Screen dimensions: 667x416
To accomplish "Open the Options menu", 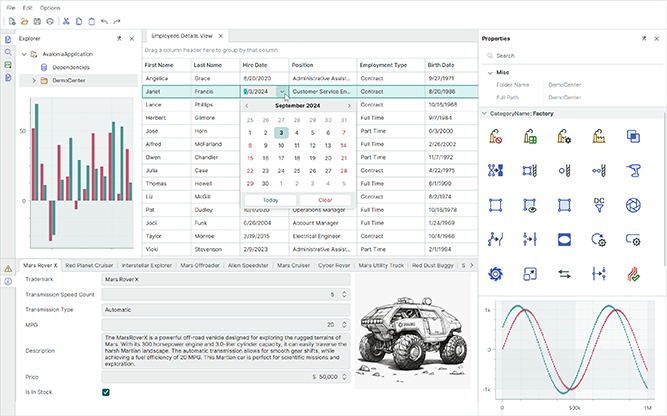I will [x=50, y=7].
